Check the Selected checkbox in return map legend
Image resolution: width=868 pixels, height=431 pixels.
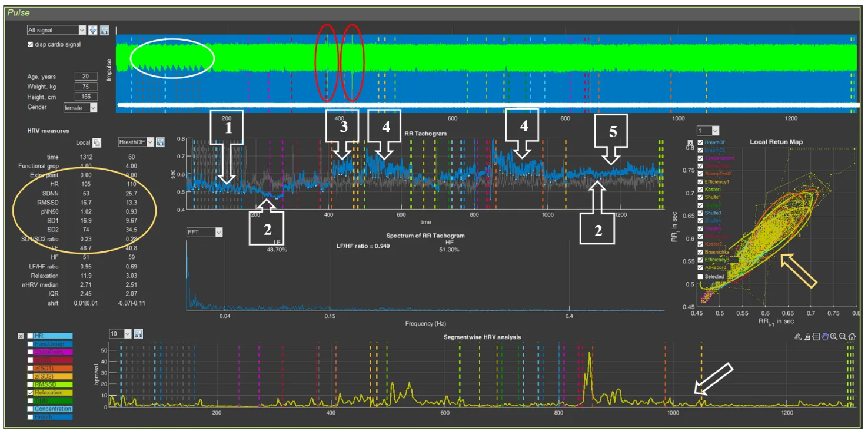click(x=700, y=276)
